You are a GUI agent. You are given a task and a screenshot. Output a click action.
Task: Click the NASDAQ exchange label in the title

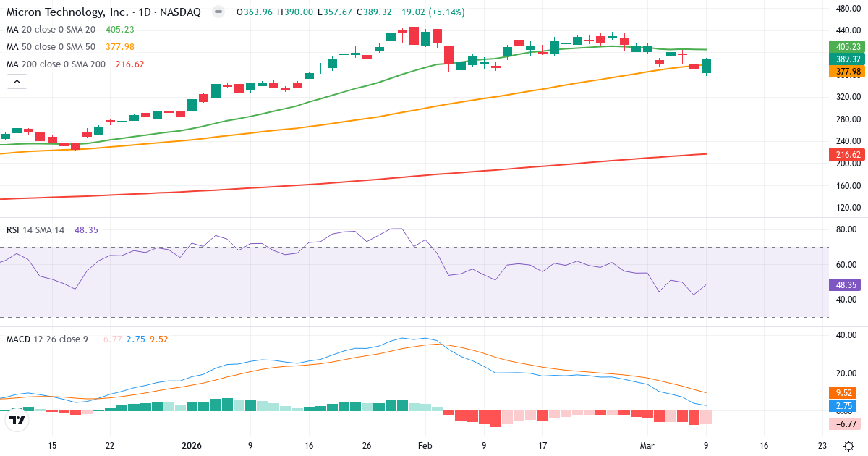point(181,12)
